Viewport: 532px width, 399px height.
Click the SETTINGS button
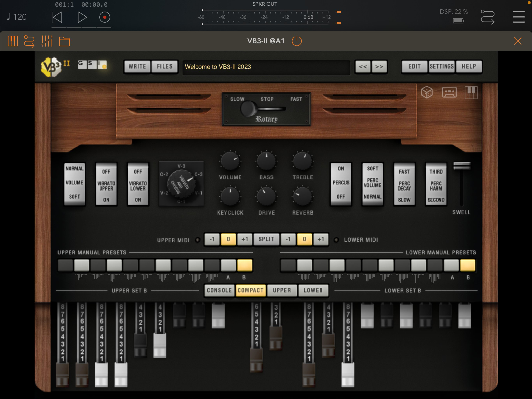tap(442, 67)
